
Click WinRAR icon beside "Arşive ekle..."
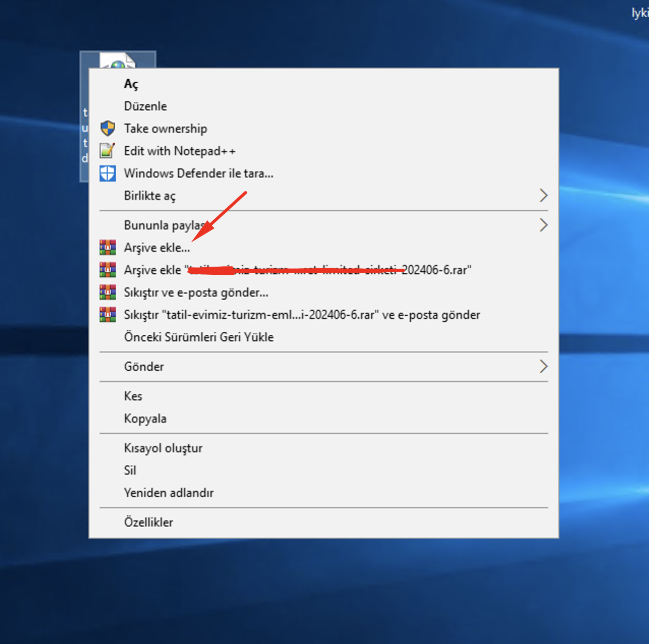tap(108, 247)
